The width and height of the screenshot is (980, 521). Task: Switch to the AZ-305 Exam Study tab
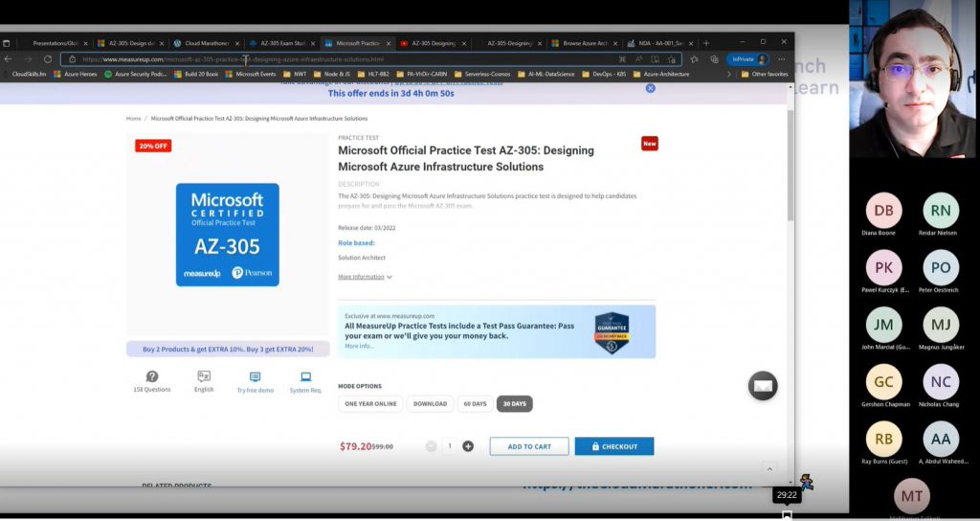[x=282, y=43]
